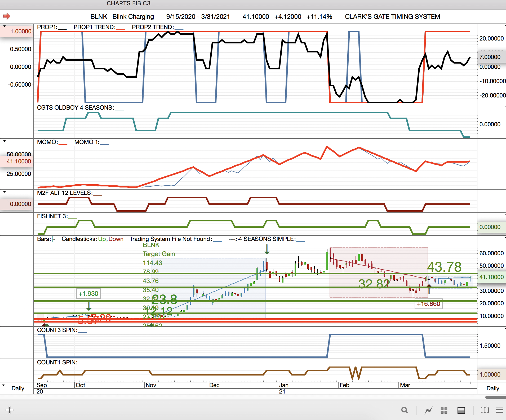This screenshot has height=420, width=506.
Task: Open the MOMO pane scale triangle menu
Action: tap(5, 141)
